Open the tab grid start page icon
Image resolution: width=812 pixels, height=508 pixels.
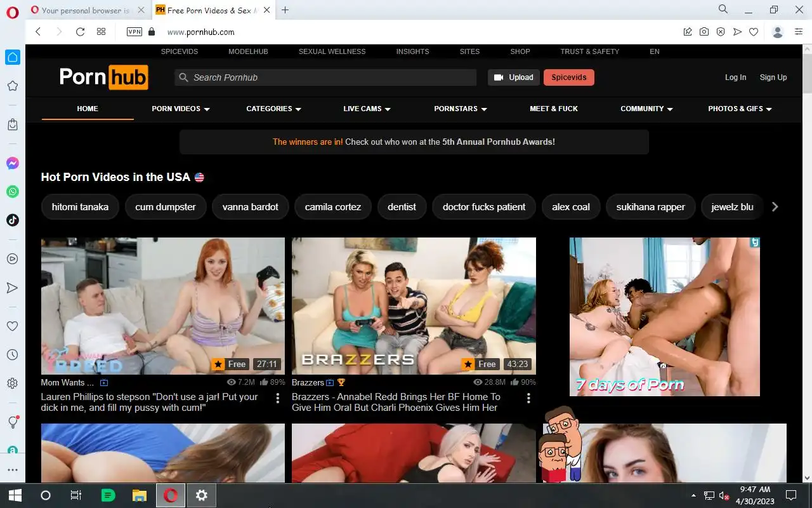(x=101, y=32)
